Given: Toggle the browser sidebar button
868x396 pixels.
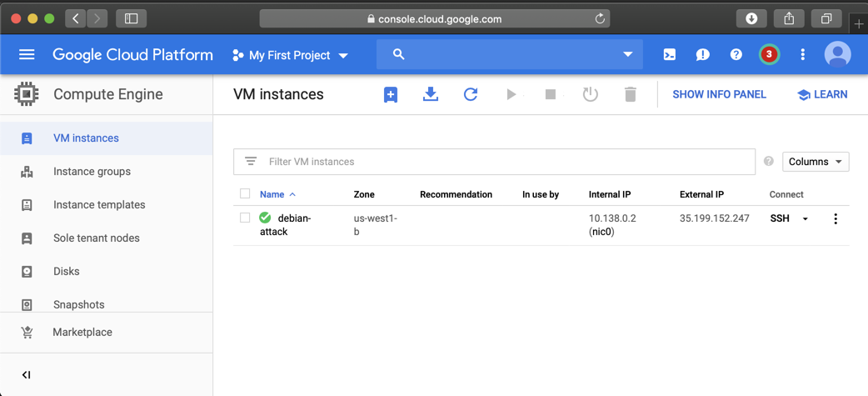Looking at the screenshot, I should pos(132,18).
